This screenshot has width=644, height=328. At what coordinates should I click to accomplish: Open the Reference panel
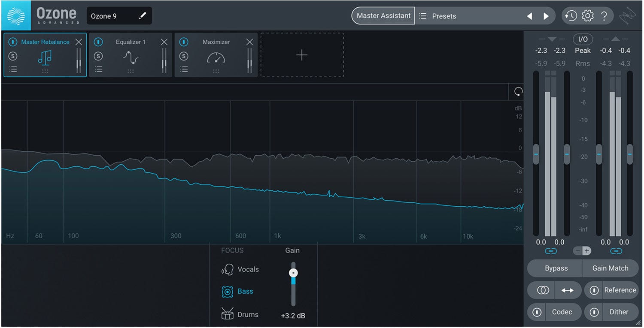pyautogui.click(x=620, y=290)
